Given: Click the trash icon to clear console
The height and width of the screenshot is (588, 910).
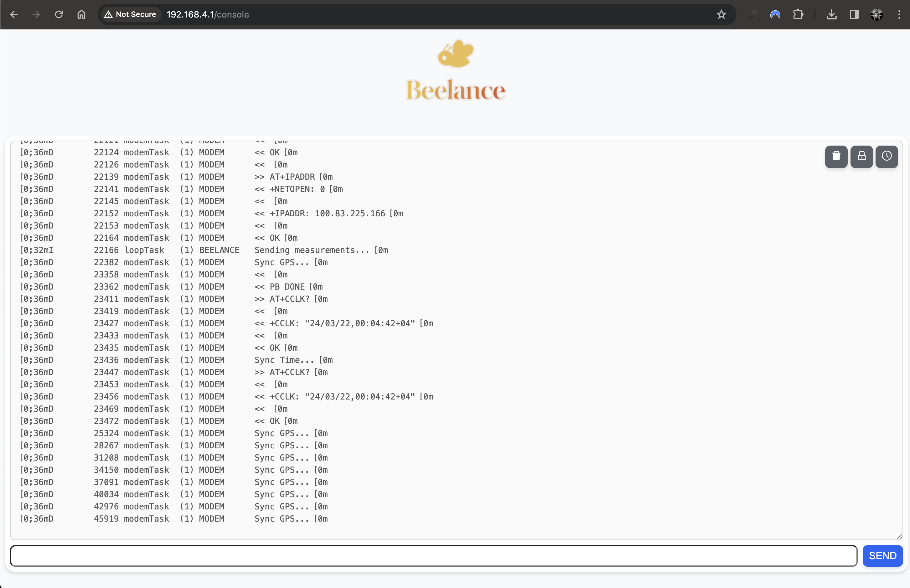Looking at the screenshot, I should 836,156.
